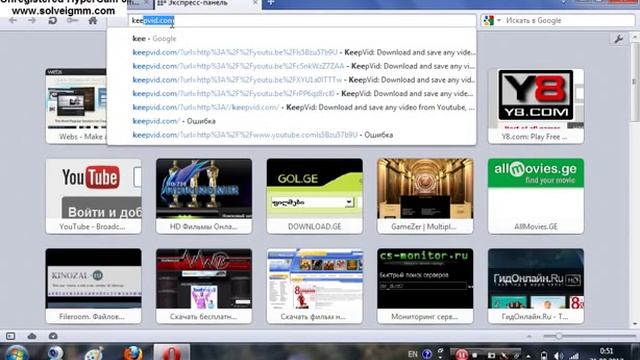Expand the search engine dropdown arrow
This screenshot has width=640, height=360.
[499, 20]
